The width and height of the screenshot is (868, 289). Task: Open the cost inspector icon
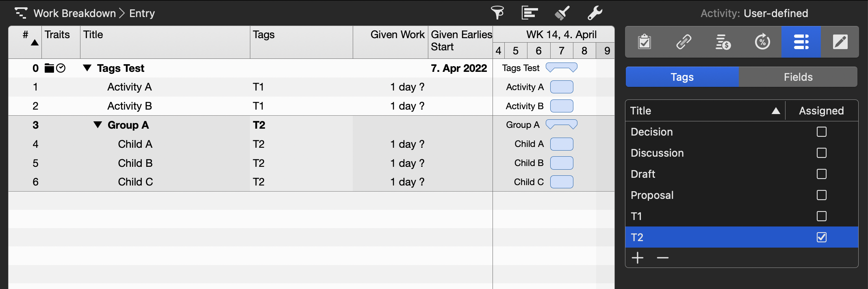click(x=723, y=41)
